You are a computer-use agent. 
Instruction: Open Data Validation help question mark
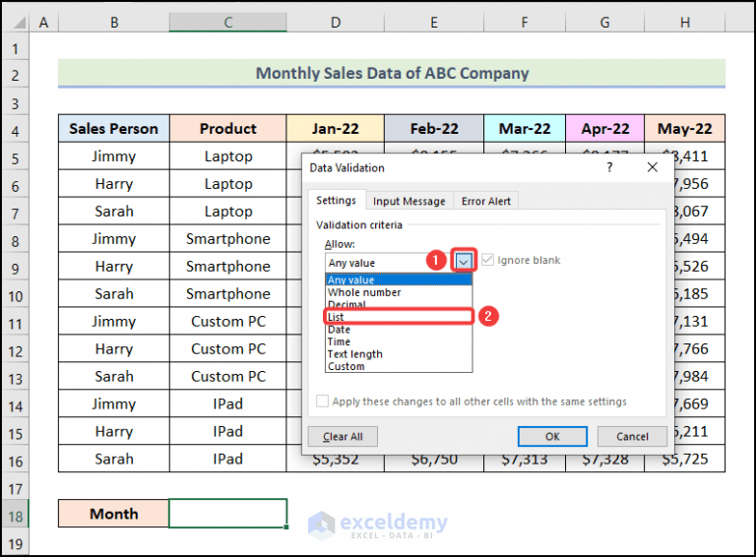tap(610, 167)
